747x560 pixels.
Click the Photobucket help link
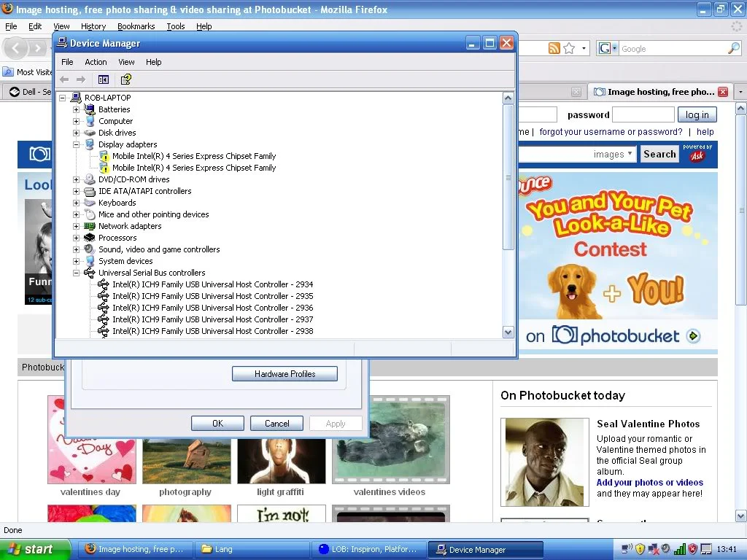[705, 132]
